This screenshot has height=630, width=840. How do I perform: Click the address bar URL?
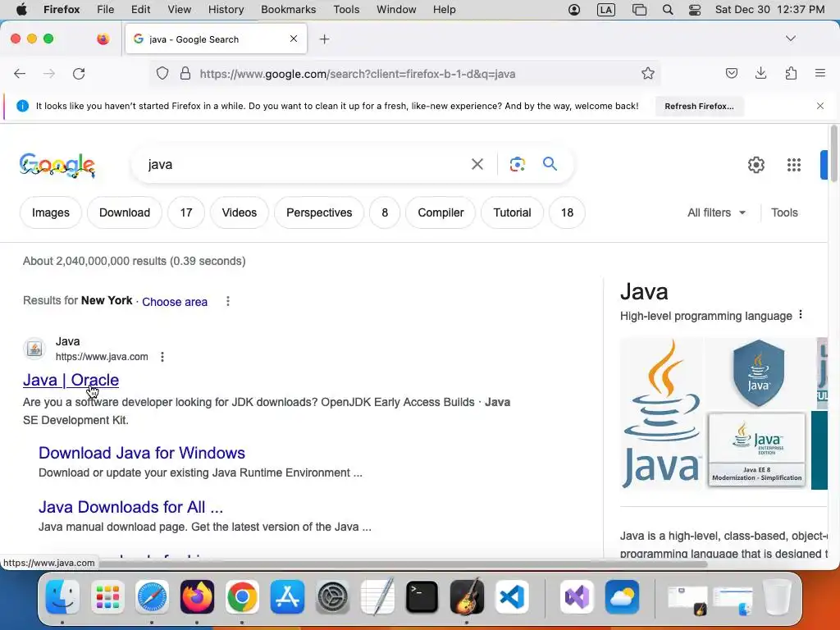[x=358, y=74]
